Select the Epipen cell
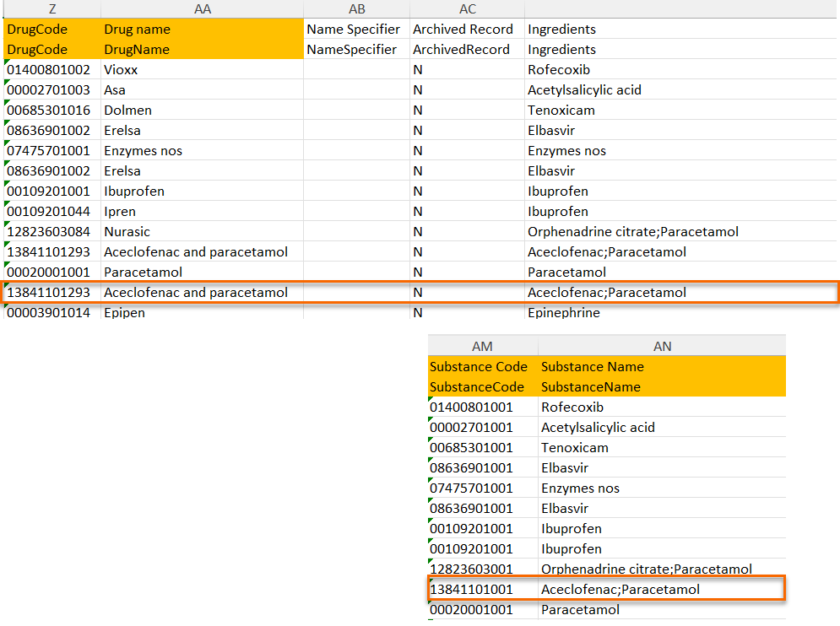Image resolution: width=840 pixels, height=626 pixels. tap(124, 313)
